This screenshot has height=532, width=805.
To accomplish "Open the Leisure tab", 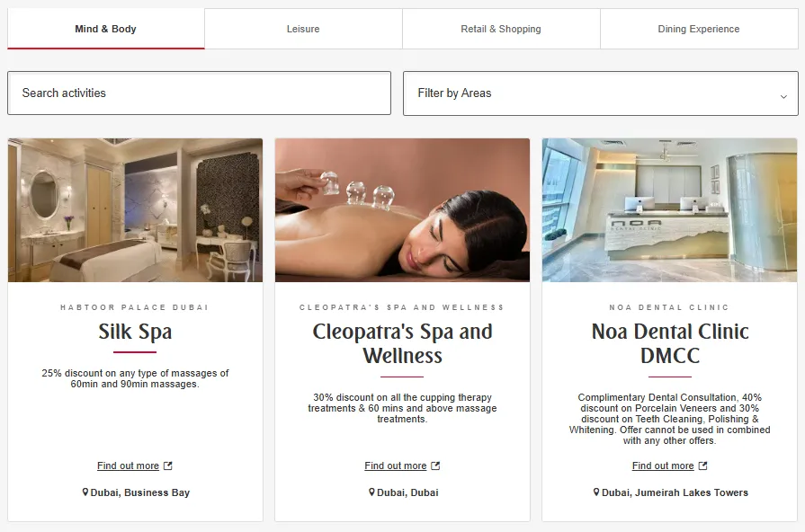I will point(303,29).
